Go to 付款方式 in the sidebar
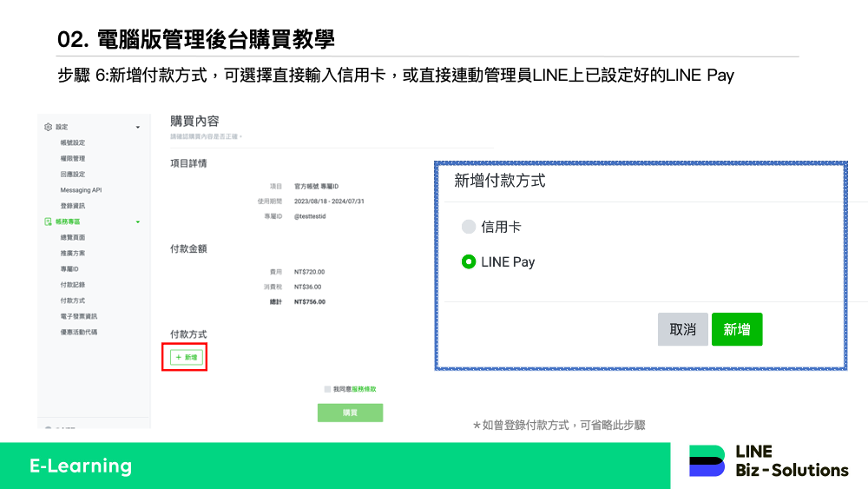The width and height of the screenshot is (868, 489). coord(73,301)
